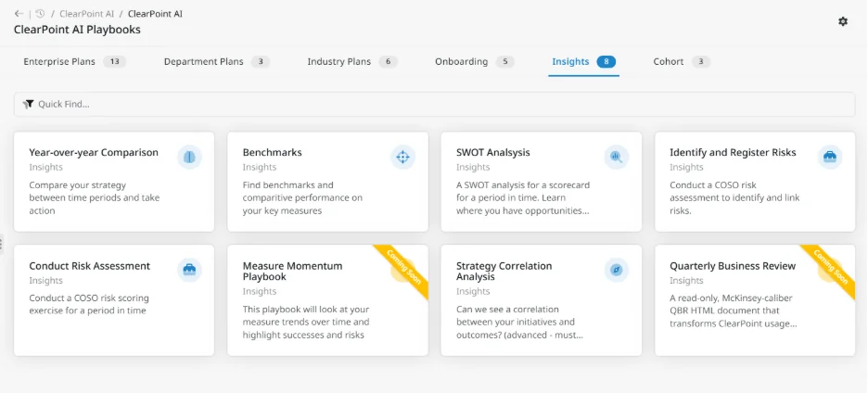Click the Insights label under Quarterly Business Review
This screenshot has height=393, width=868.
(x=686, y=281)
